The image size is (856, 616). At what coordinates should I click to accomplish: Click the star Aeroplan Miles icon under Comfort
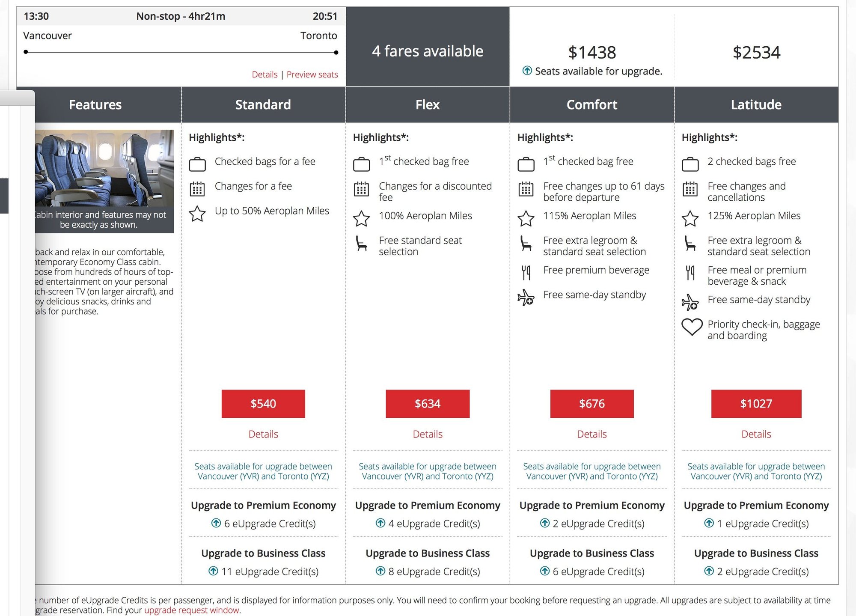click(x=526, y=218)
